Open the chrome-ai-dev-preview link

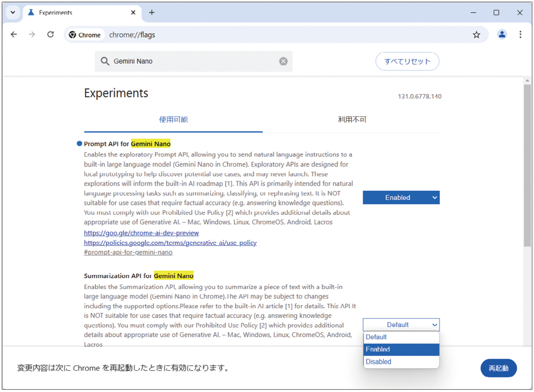[x=141, y=233]
